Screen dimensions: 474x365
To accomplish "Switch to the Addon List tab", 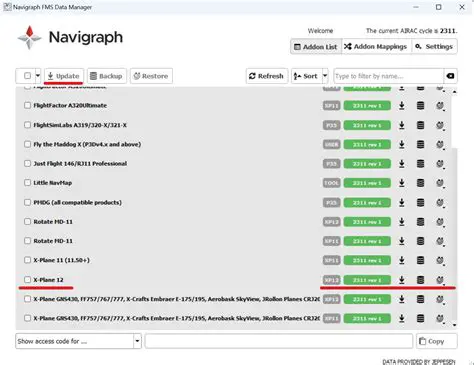I will [x=316, y=47].
